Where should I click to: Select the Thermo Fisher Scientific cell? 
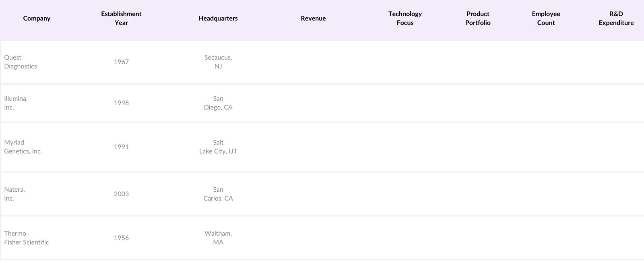[27, 238]
